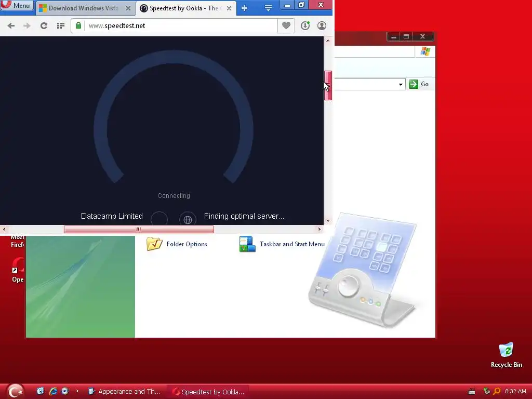532x399 pixels.
Task: Click the Finding optimal server text
Action: (244, 216)
